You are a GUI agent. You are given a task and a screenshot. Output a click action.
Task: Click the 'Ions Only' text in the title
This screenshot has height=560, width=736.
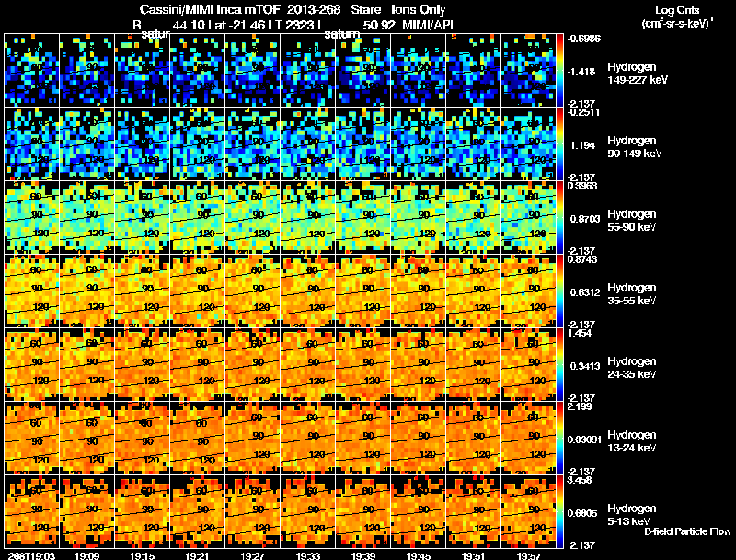[419, 9]
